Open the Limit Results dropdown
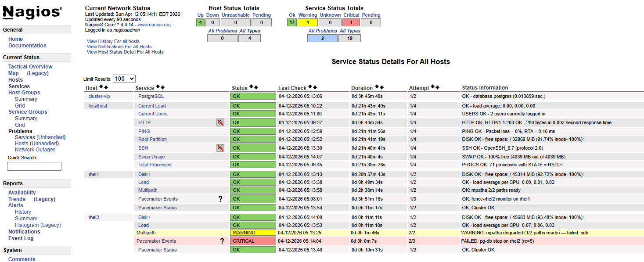 point(123,78)
